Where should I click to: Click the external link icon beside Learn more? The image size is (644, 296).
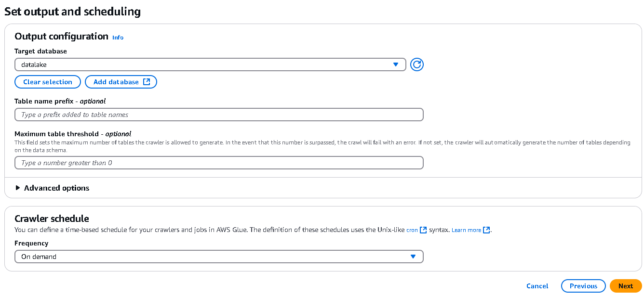pos(486,230)
